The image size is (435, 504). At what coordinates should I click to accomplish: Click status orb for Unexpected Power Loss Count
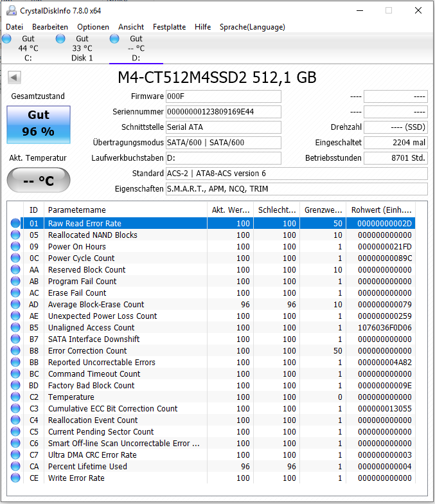click(x=15, y=316)
